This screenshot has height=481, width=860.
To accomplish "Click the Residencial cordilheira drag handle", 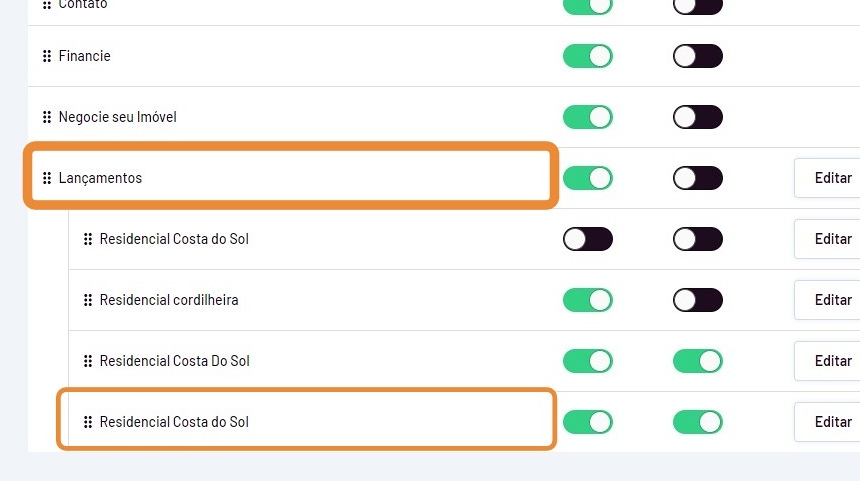I will click(x=88, y=300).
